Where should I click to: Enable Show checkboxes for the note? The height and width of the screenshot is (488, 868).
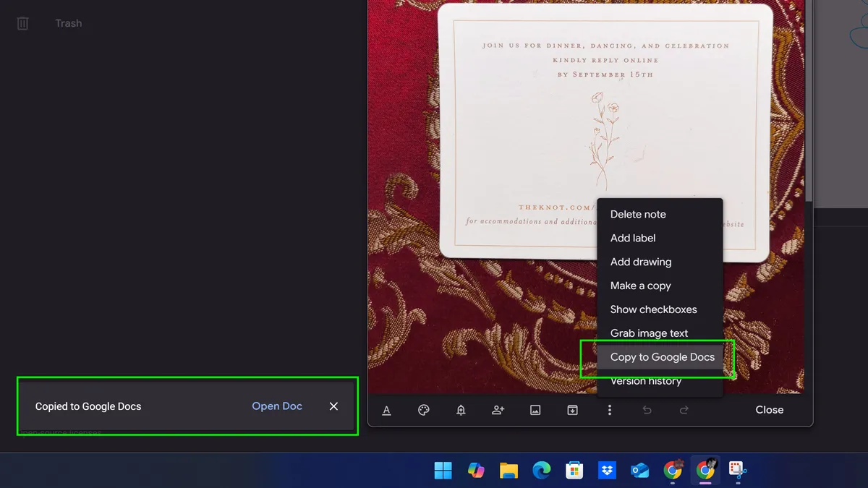pos(653,309)
